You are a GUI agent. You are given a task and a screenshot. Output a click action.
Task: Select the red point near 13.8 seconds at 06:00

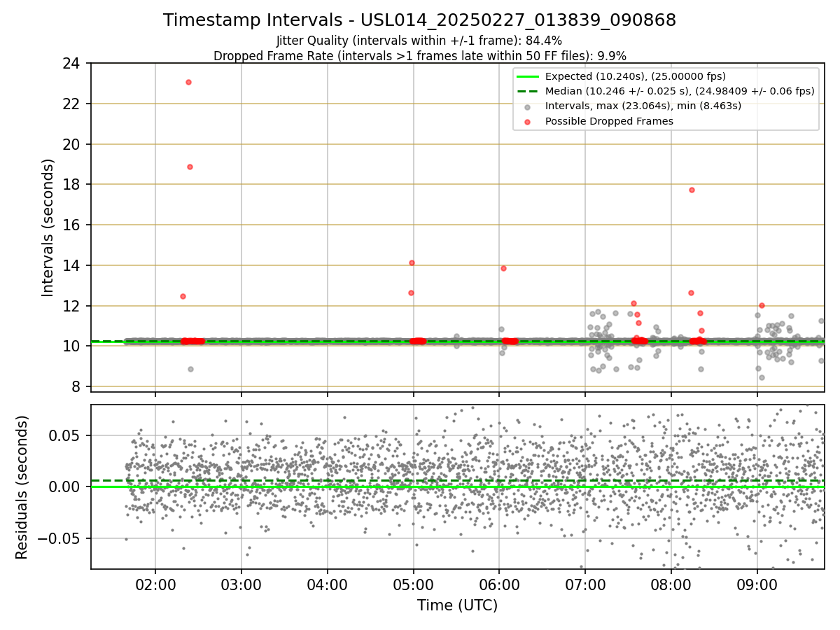pyautogui.click(x=503, y=268)
